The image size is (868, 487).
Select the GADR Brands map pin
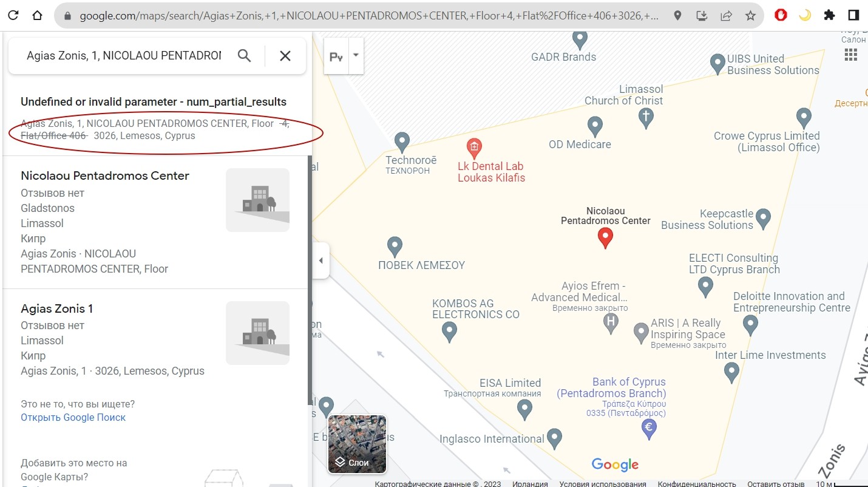[580, 40]
